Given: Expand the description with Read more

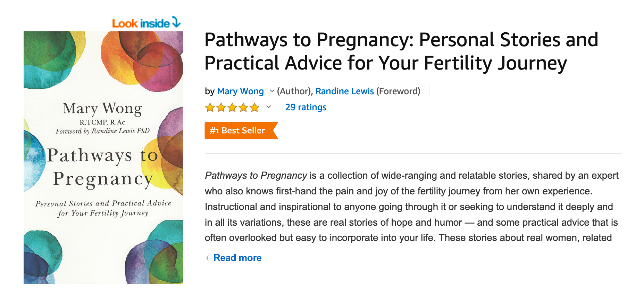Looking at the screenshot, I should [x=237, y=258].
